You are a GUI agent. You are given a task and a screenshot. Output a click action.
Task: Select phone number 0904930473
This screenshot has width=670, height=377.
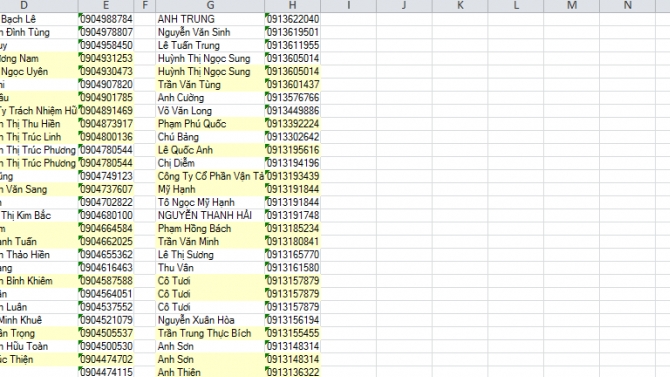[x=106, y=71]
